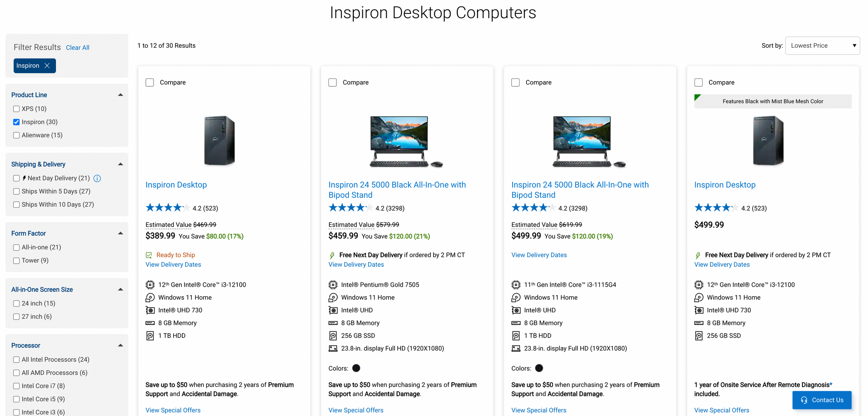Viewport: 868px width, 416px height.
Task: Open the Inspiron Desktop $499.99 product title
Action: point(725,185)
